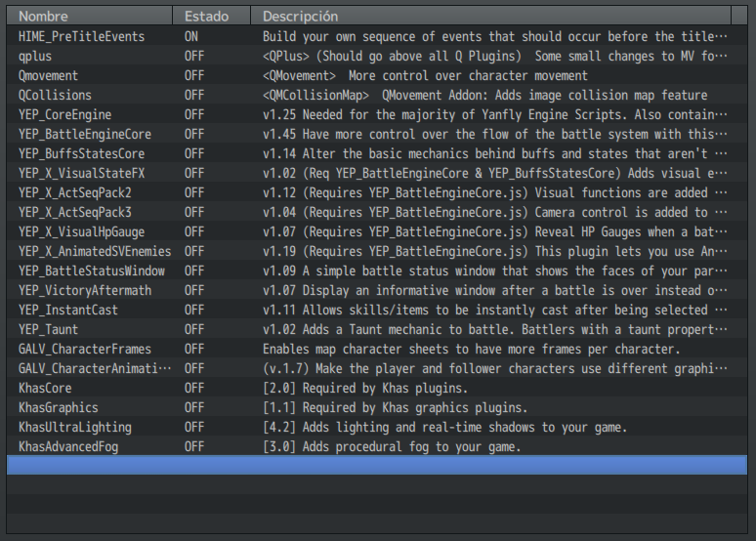Select the YEP_BuffsStatesCore plugin name
Viewport: 756px width, 541px height.
[x=81, y=154]
